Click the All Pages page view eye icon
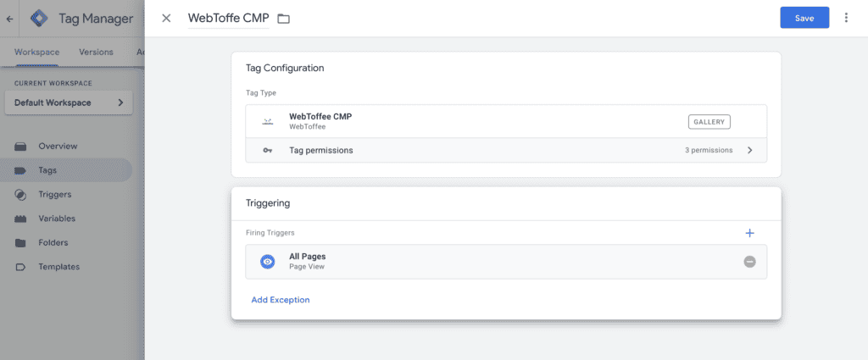This screenshot has width=868, height=360. coord(268,262)
